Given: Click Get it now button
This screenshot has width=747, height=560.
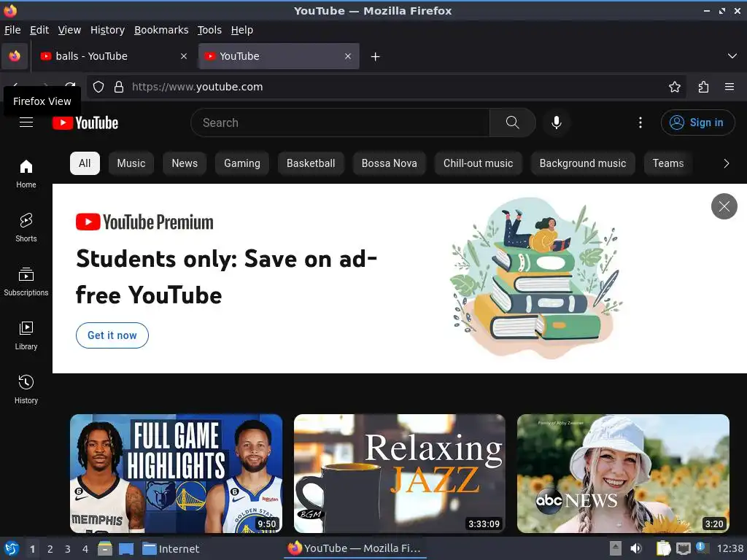Looking at the screenshot, I should point(112,335).
